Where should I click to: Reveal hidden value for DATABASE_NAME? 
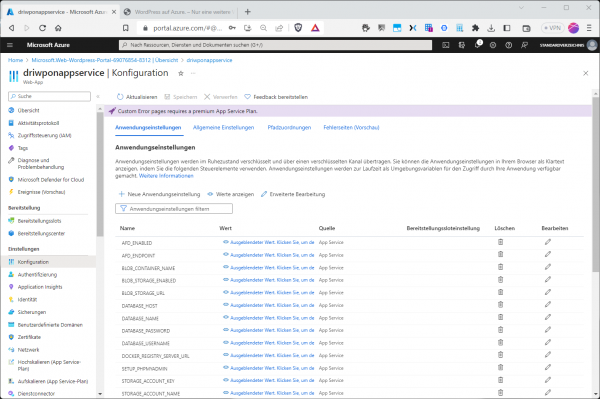(x=268, y=318)
